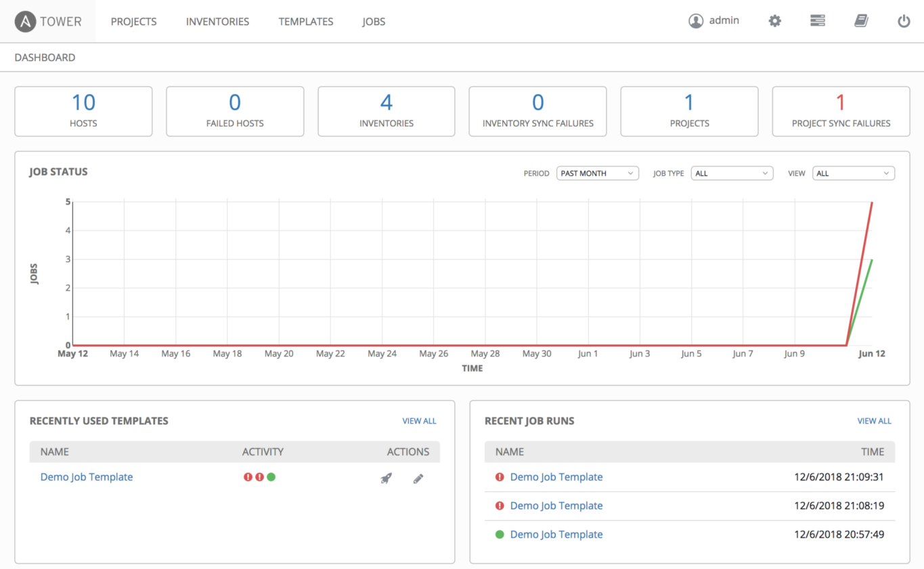Screen dimensions: 924x569
Task: Open the settings gear icon
Action: coord(774,21)
